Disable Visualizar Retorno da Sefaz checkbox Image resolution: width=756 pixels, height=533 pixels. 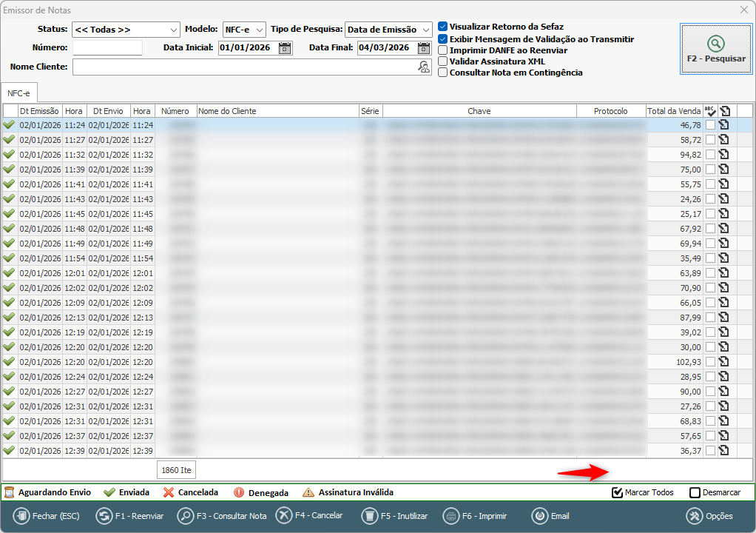pos(443,27)
